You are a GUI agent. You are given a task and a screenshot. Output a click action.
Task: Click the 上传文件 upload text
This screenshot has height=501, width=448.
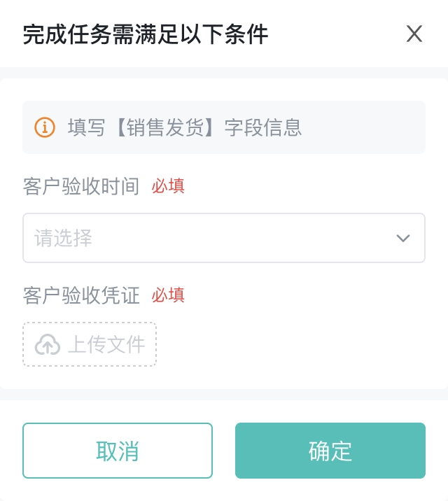point(106,344)
